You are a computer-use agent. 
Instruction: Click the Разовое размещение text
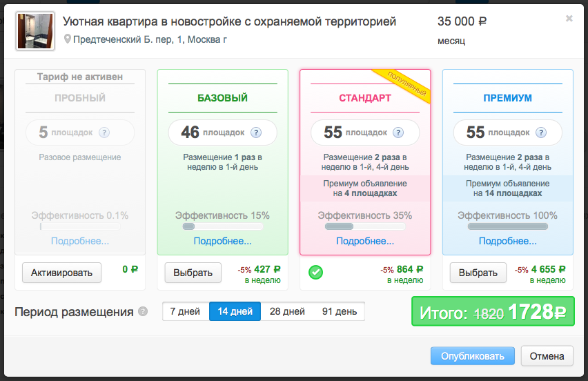[80, 157]
